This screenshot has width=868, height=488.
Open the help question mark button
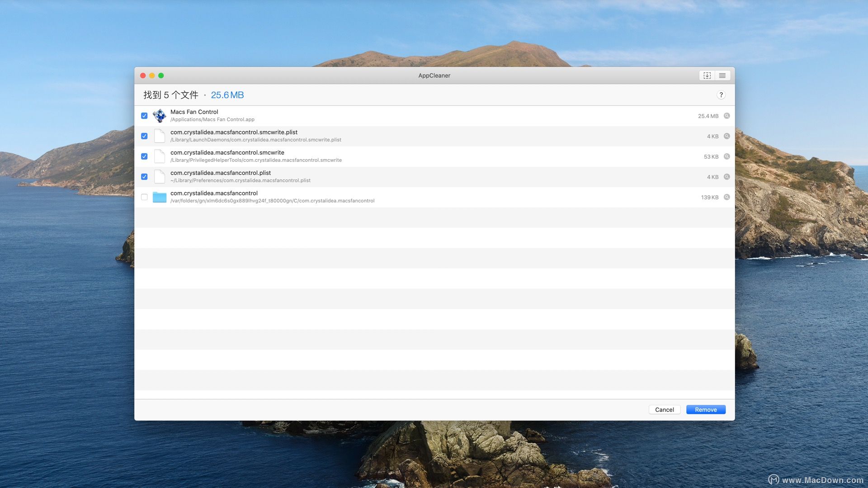click(721, 95)
